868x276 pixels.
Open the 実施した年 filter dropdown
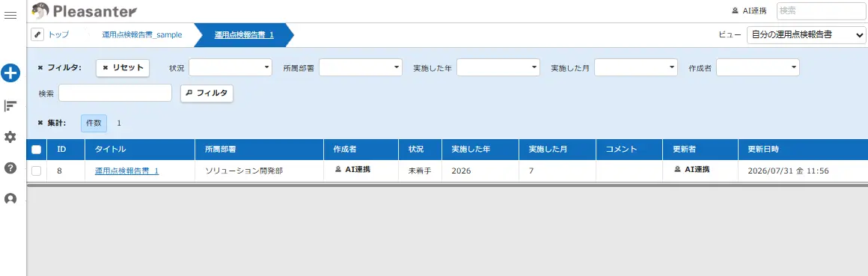point(498,67)
